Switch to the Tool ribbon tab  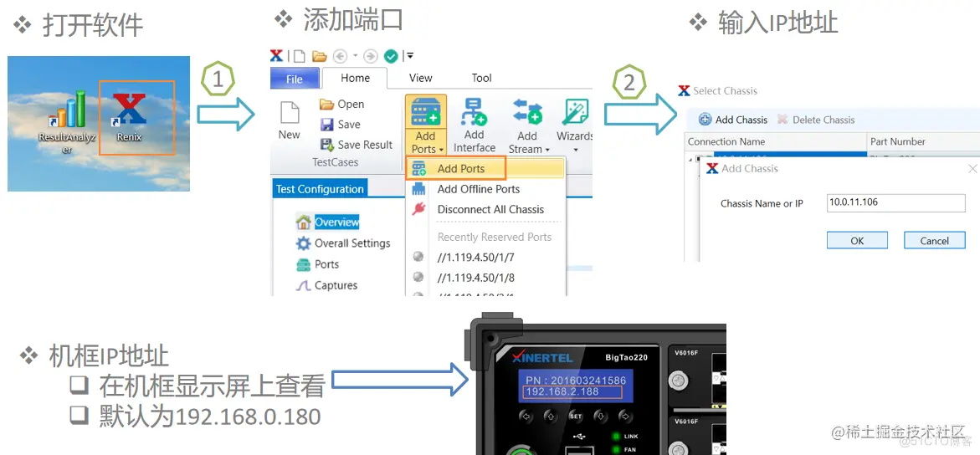tap(482, 78)
